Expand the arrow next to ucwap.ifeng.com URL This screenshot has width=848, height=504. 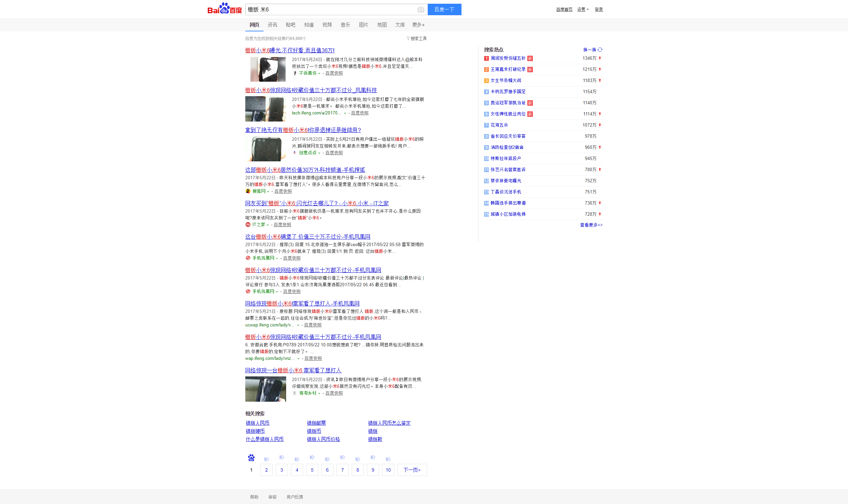pos(298,325)
